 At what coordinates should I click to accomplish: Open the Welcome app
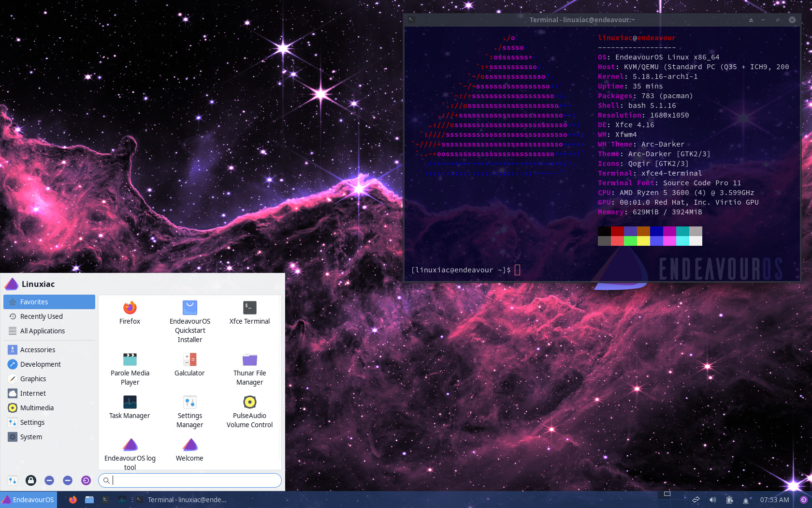pos(189,449)
